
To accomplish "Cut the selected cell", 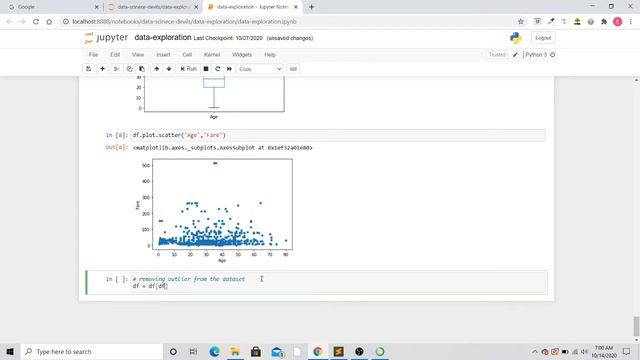I will 116,69.
